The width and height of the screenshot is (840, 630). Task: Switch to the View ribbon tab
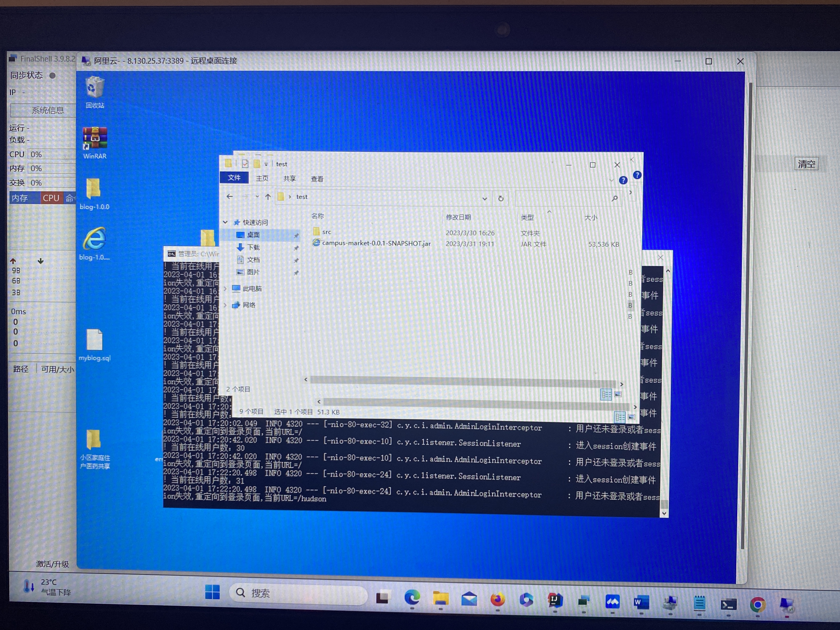[x=317, y=179]
